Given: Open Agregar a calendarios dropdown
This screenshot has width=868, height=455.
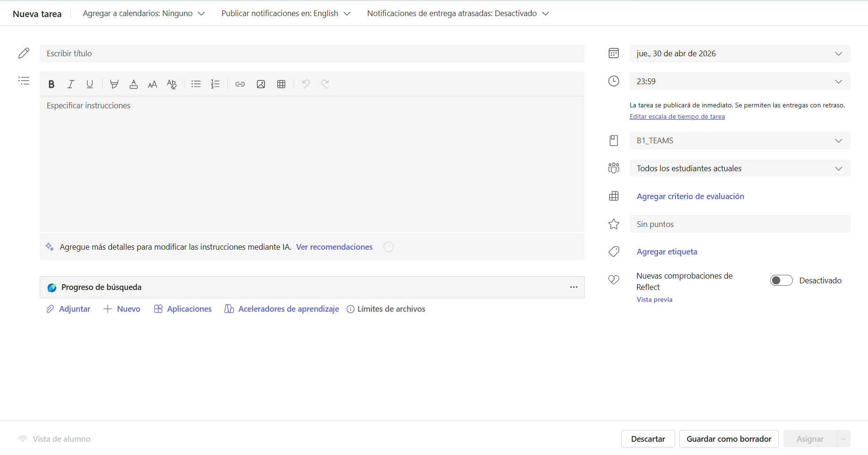Looking at the screenshot, I should [144, 13].
